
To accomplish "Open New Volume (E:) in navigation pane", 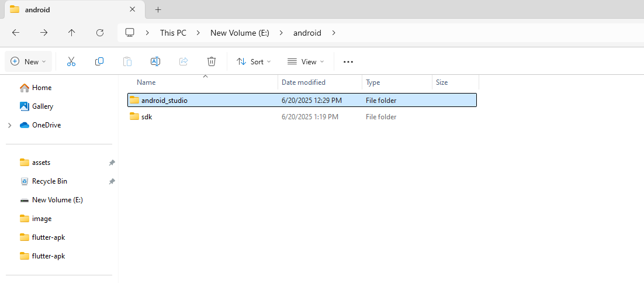I will [52, 200].
